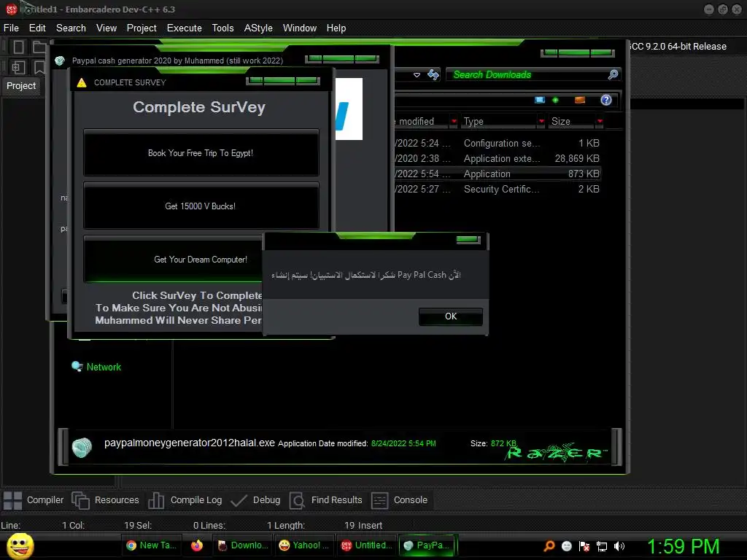Screen dimensions: 747x560
Task: Click the round white face tray icon
Action: click(566, 546)
